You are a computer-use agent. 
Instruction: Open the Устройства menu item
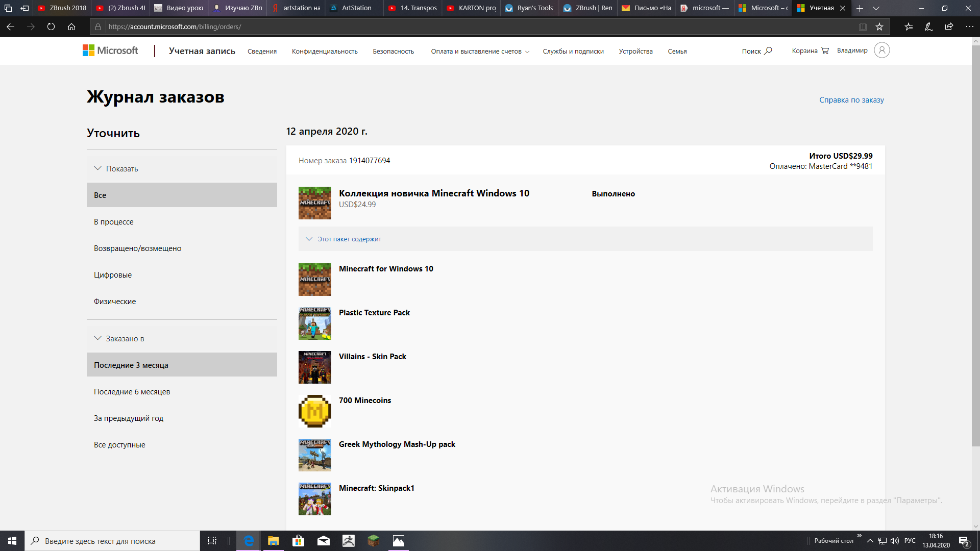pyautogui.click(x=636, y=52)
